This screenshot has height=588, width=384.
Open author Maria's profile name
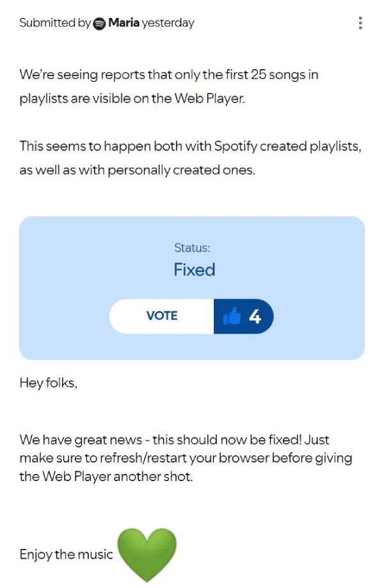coord(124,23)
